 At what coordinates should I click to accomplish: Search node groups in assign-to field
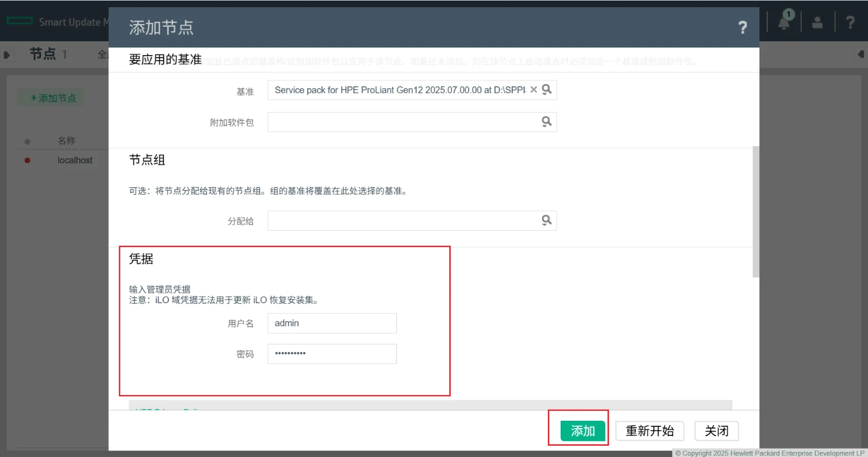[547, 220]
